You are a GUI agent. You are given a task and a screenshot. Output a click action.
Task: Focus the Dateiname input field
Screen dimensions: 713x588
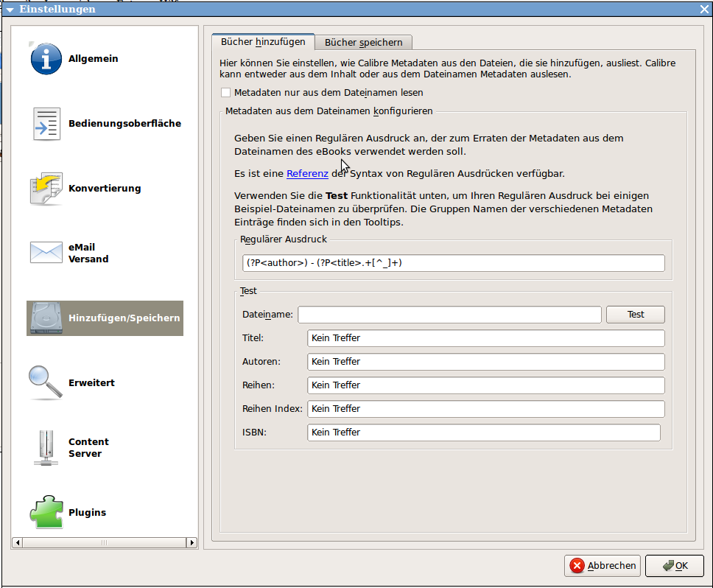449,315
